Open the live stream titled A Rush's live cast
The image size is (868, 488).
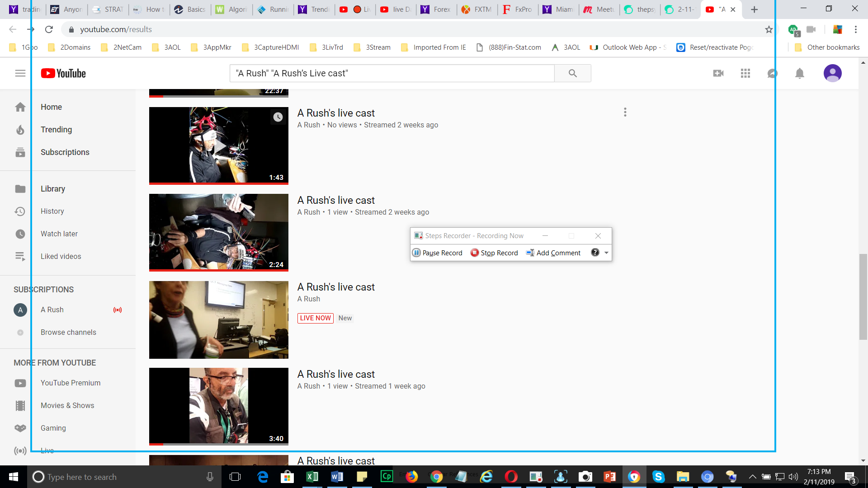pyautogui.click(x=336, y=287)
